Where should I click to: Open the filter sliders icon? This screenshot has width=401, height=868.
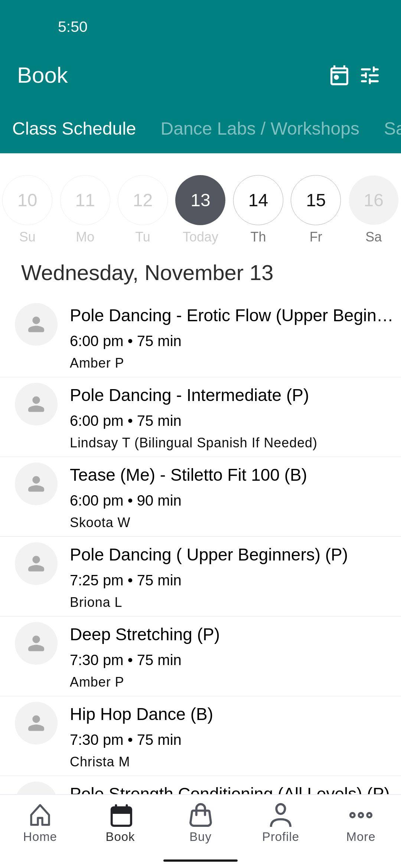coord(370,75)
